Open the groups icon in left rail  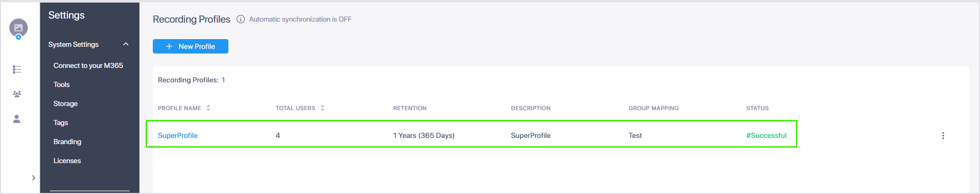pyautogui.click(x=17, y=94)
